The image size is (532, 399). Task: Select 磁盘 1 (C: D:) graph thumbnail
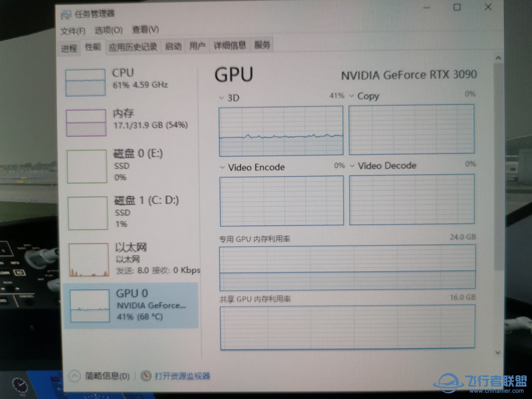point(88,213)
